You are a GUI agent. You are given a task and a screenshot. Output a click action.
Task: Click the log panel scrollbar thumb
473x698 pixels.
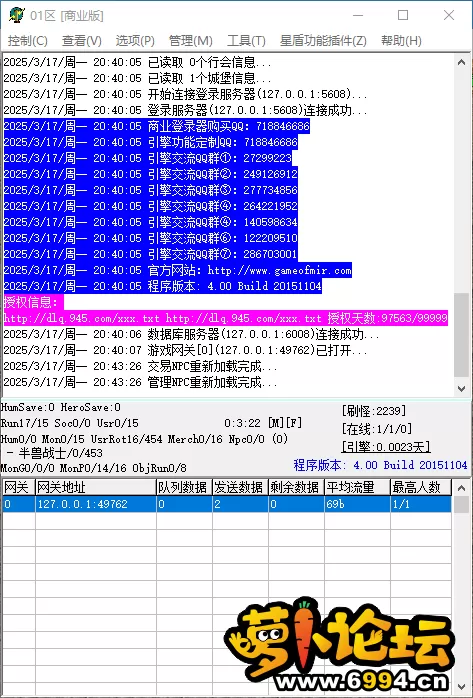point(461,335)
